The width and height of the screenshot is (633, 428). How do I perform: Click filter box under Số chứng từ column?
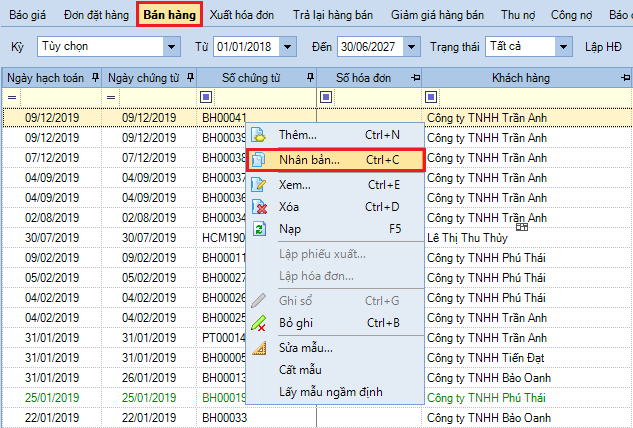[206, 97]
